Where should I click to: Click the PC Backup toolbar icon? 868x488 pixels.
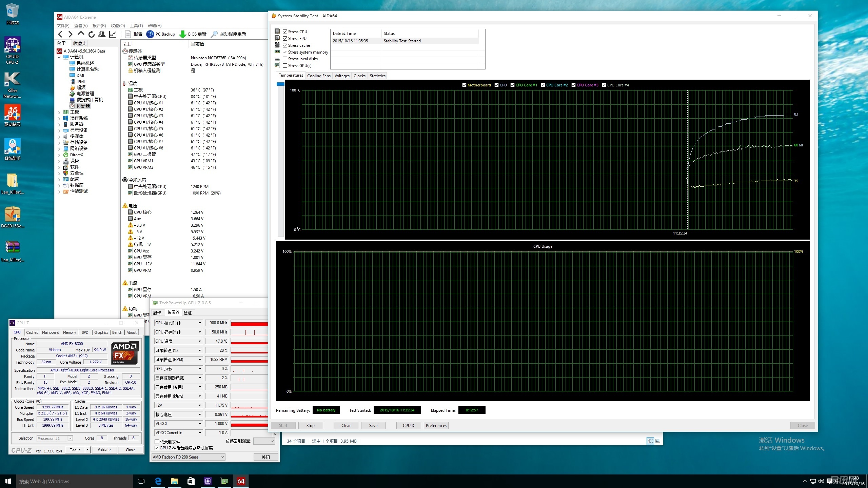(150, 34)
